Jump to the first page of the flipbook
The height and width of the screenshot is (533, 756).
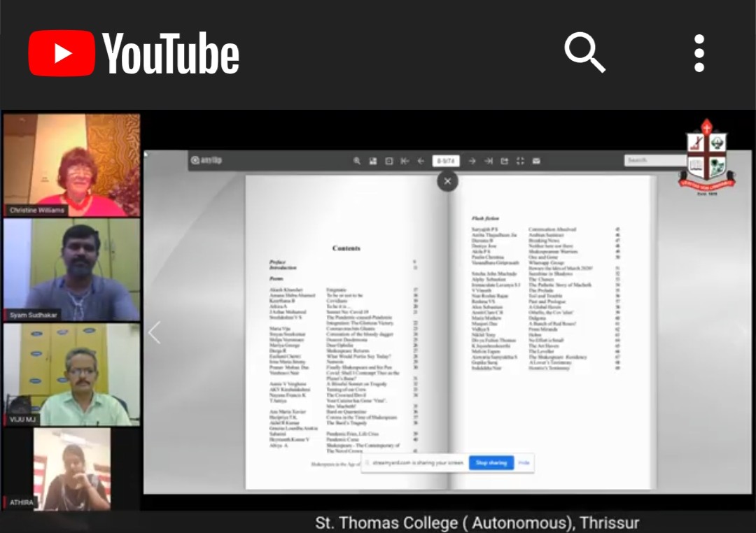coord(404,161)
